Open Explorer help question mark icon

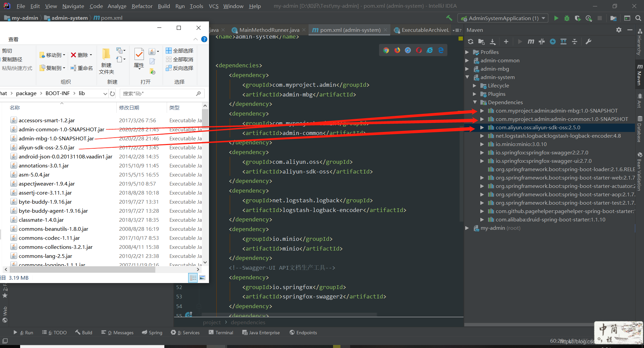204,39
